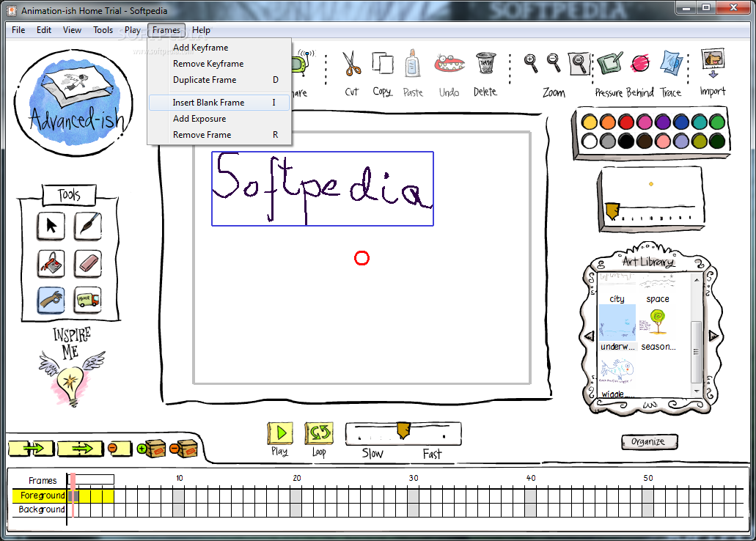
Task: Open the seasons tree art thumbnail
Action: [657, 322]
